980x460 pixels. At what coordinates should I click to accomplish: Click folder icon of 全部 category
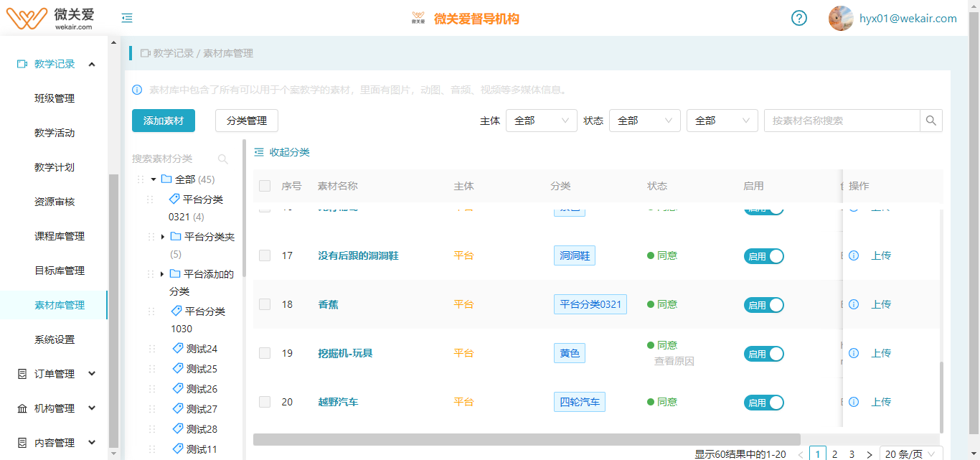tap(166, 179)
